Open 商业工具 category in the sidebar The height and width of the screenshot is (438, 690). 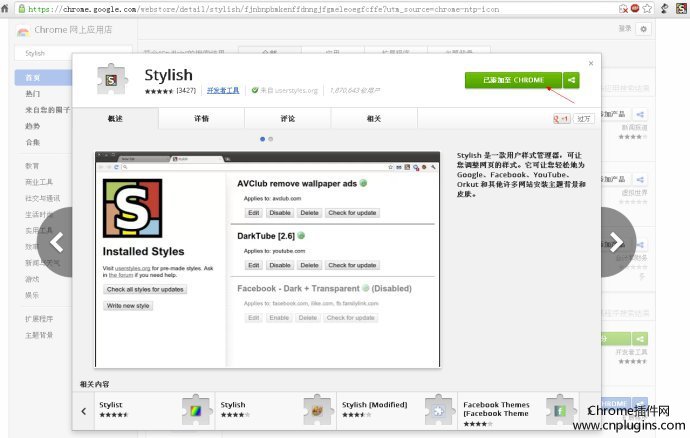coord(39,182)
